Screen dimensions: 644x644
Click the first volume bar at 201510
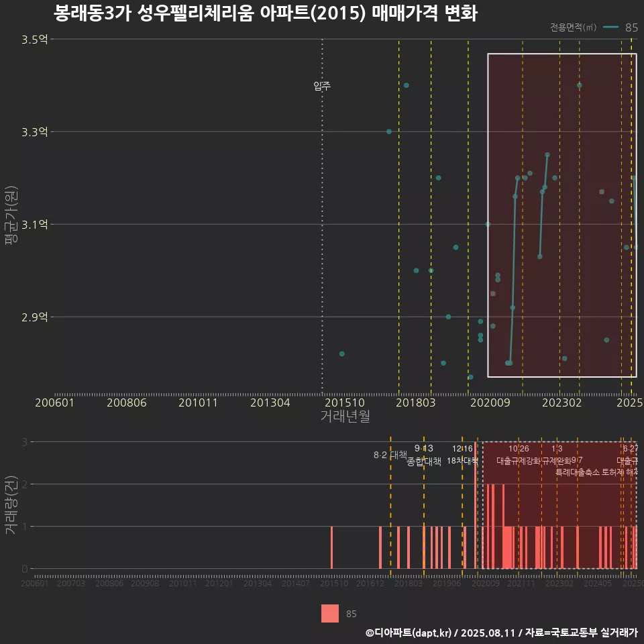tap(332, 547)
